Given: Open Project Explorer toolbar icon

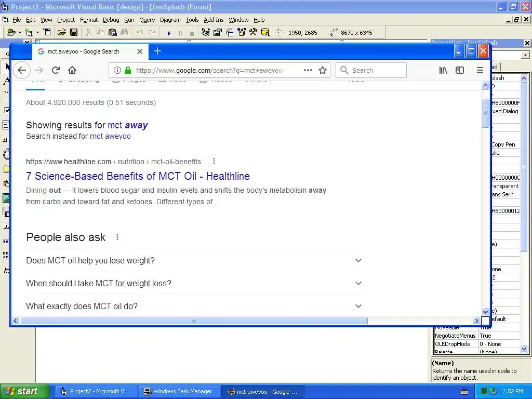Looking at the screenshot, I should (206, 32).
